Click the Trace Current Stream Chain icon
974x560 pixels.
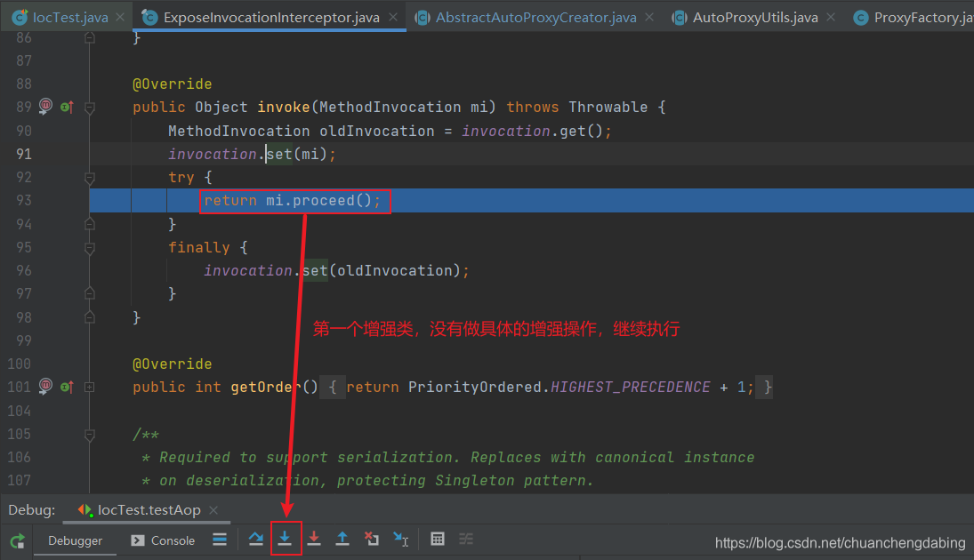(466, 539)
